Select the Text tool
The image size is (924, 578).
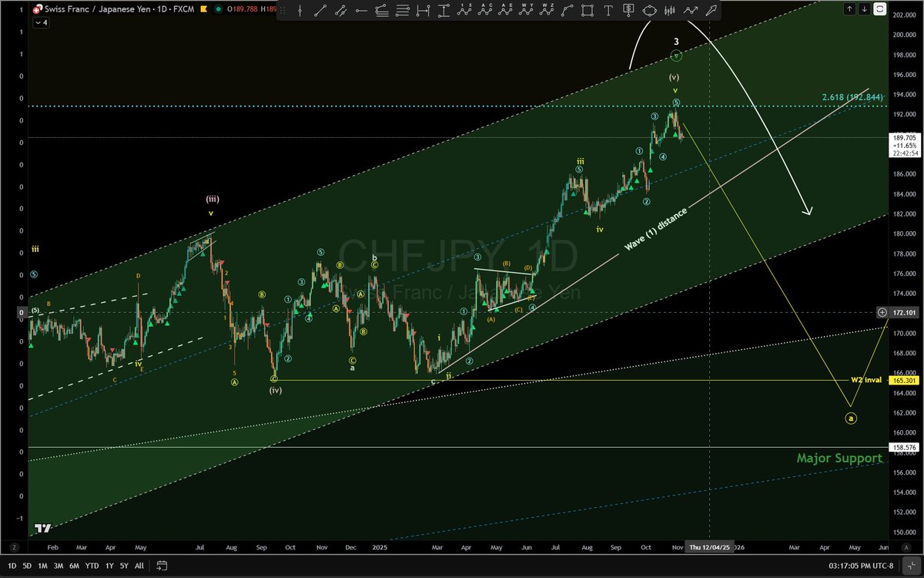click(x=608, y=11)
